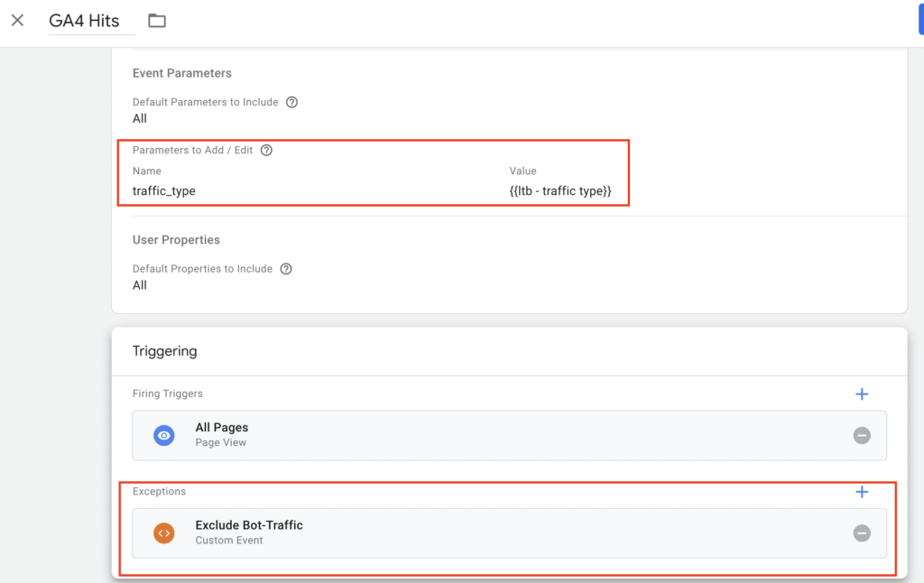This screenshot has height=583, width=924.
Task: Click the Page View trigger icon for All Pages
Action: [165, 434]
